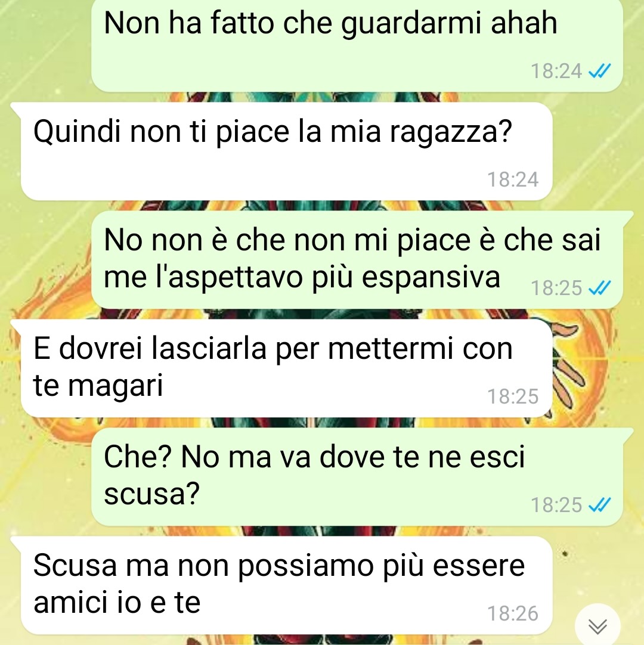Tap the blue double ticks on 'più espansiva' message
The image size is (644, 645).
coord(599,287)
